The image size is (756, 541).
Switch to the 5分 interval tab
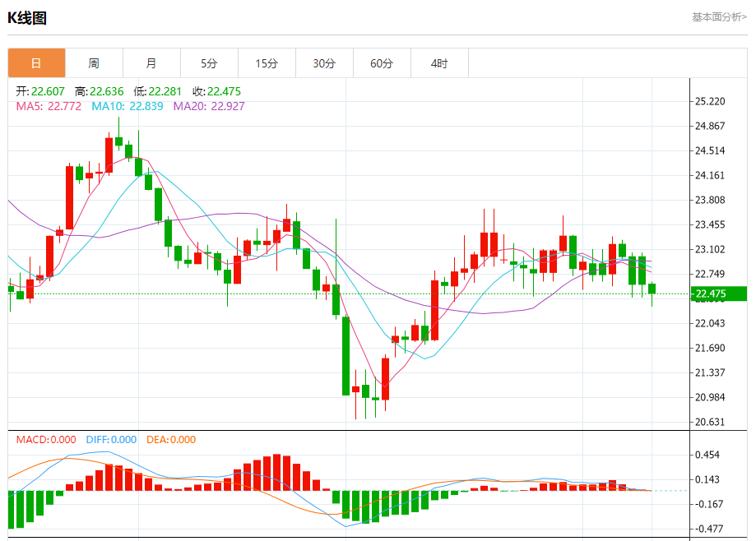(x=209, y=63)
